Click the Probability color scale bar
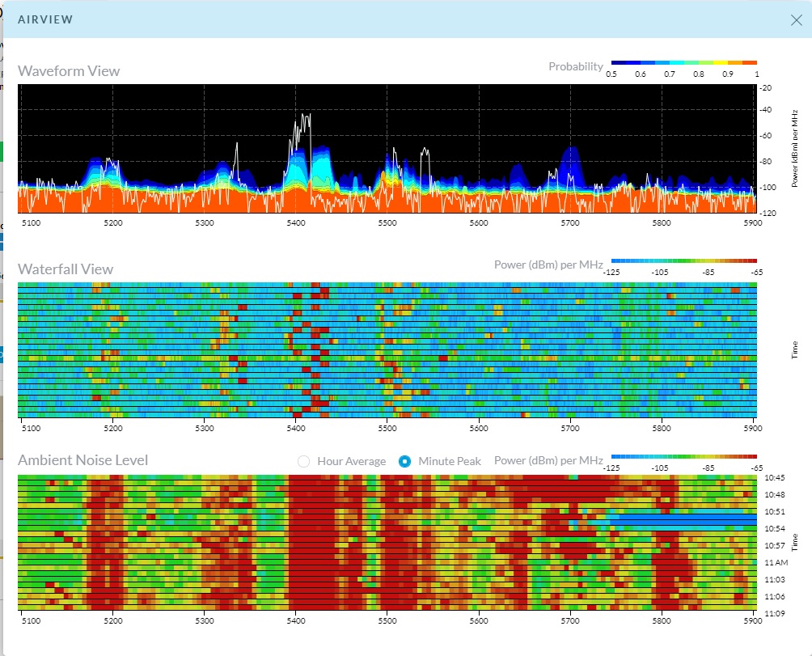Viewport: 812px width, 656px height. (683, 62)
